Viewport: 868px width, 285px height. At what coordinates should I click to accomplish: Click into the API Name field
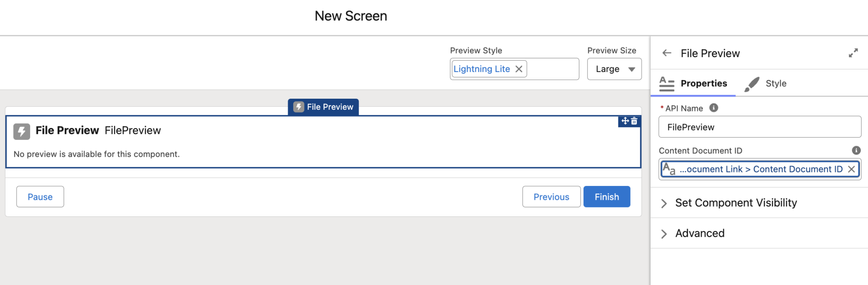(760, 127)
